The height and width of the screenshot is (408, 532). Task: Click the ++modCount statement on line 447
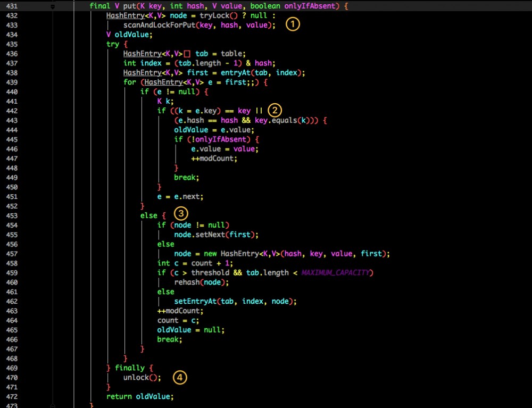(213, 158)
